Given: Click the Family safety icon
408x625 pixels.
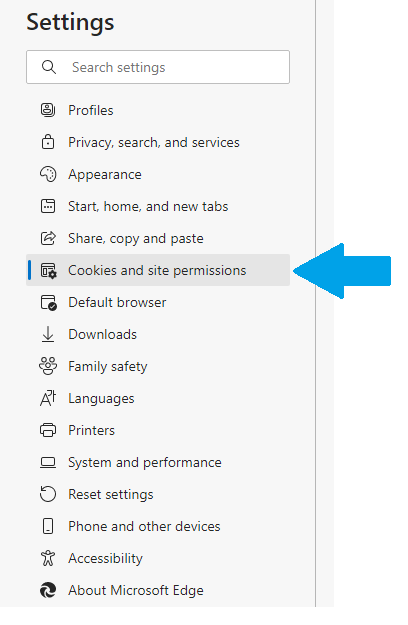Looking at the screenshot, I should tap(48, 366).
